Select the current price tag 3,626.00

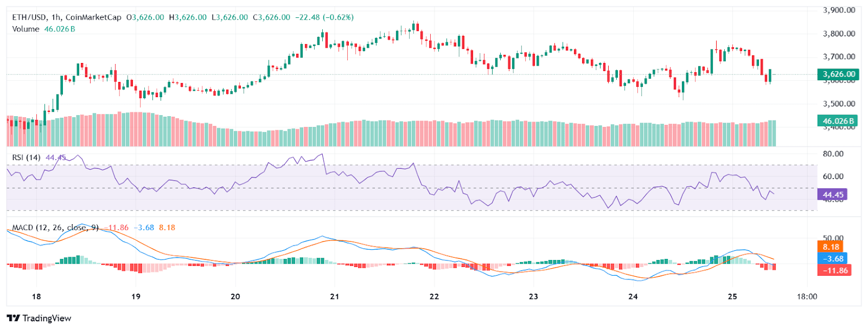point(838,74)
